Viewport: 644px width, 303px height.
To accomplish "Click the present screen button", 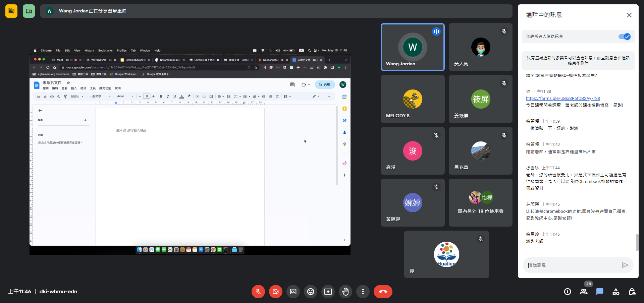I will (x=328, y=292).
